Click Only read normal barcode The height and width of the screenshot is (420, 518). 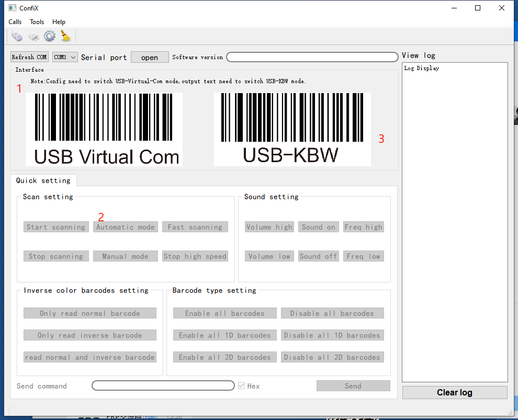tap(90, 313)
